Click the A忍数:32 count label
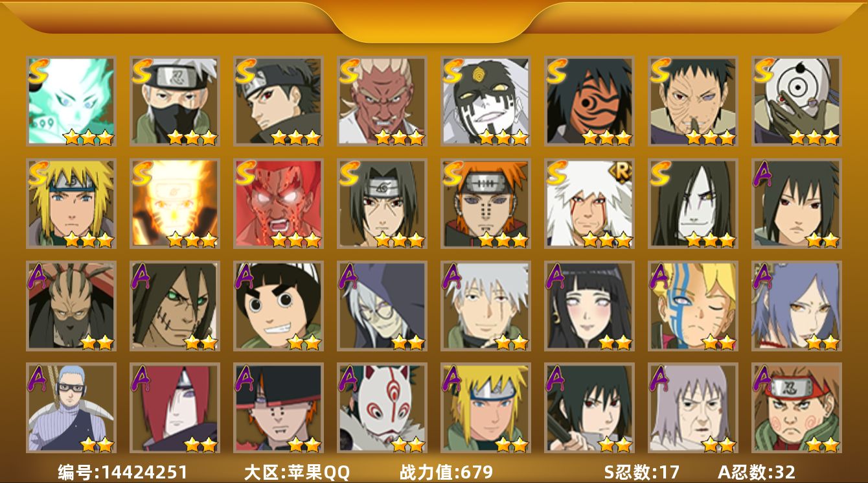868x483 pixels. (757, 473)
